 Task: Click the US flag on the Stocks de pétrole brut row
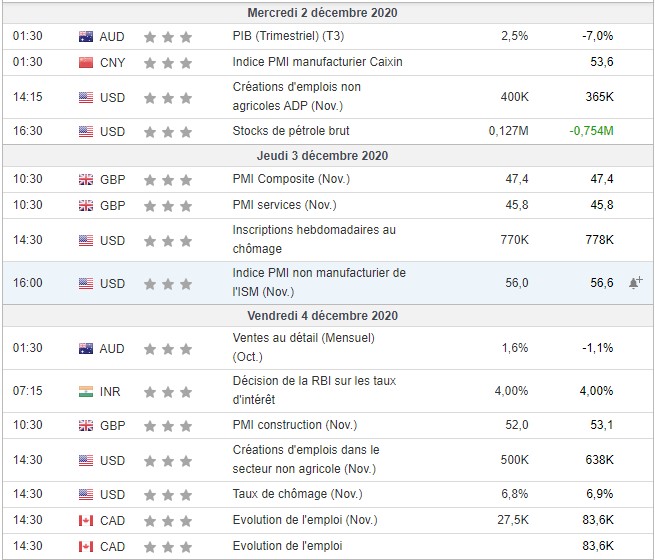coord(86,131)
